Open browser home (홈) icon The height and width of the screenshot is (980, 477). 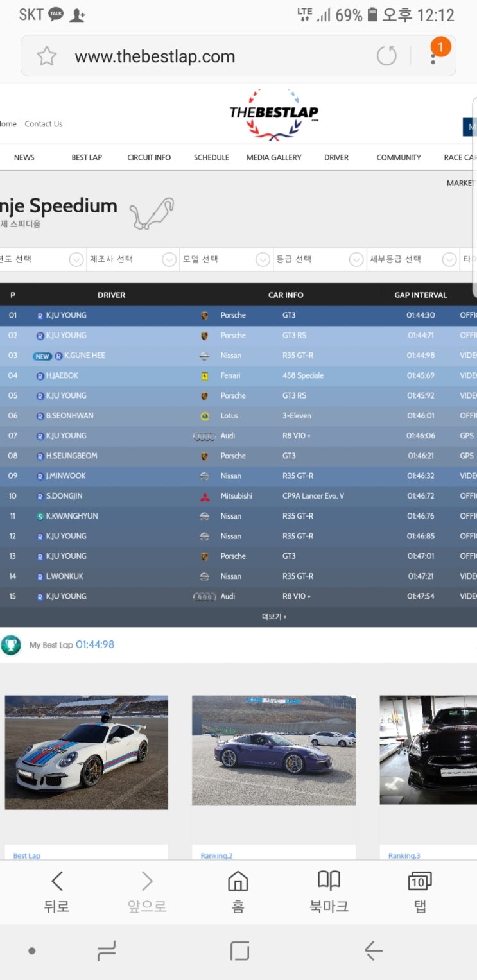tap(238, 891)
